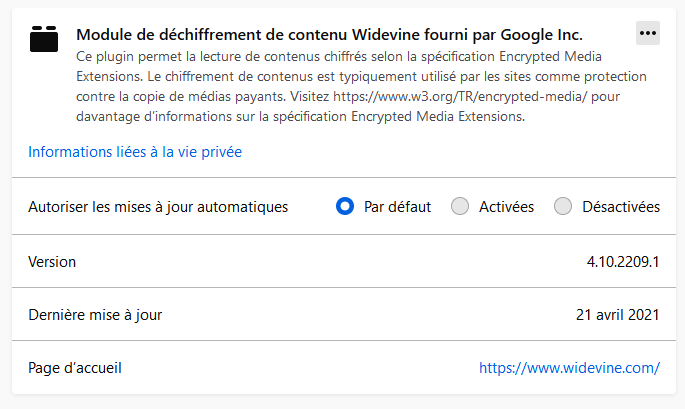Click the "Dernière mise à jour" label

(x=95, y=315)
